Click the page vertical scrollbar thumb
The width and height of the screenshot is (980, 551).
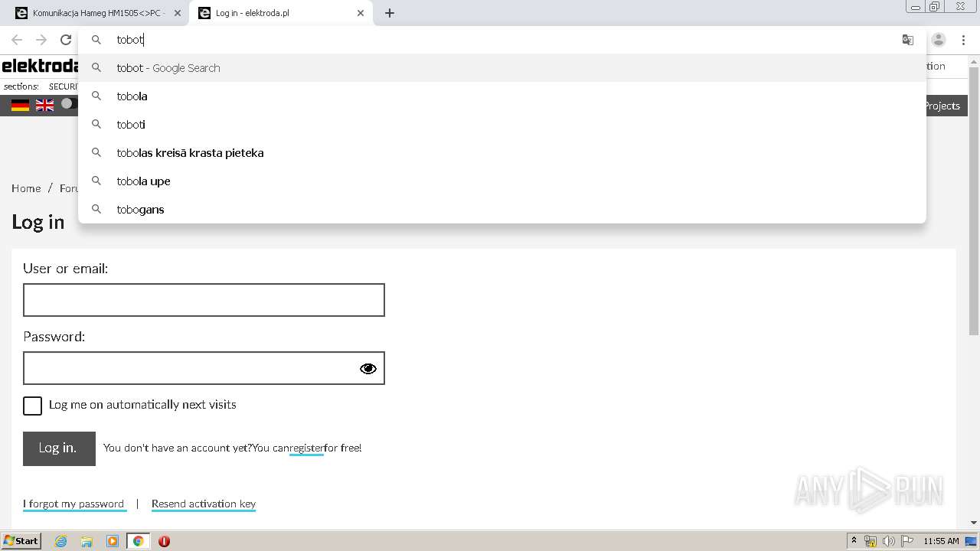[974, 201]
